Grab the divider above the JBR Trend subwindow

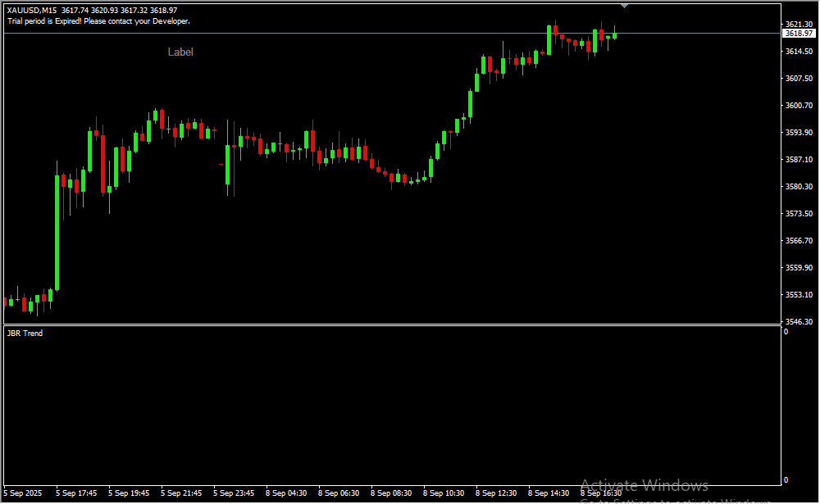[x=392, y=326]
